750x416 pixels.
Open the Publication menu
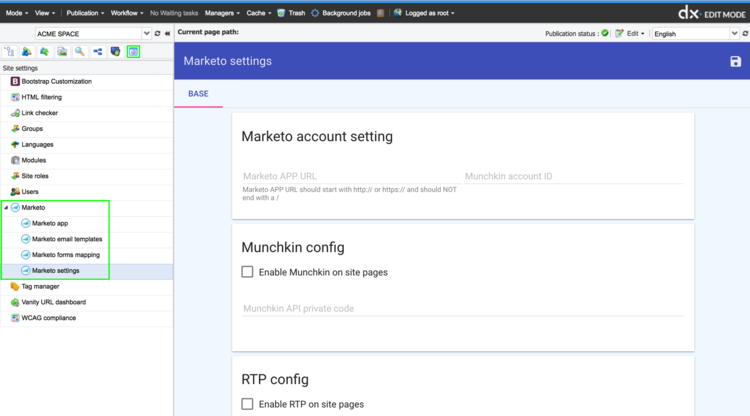click(85, 13)
